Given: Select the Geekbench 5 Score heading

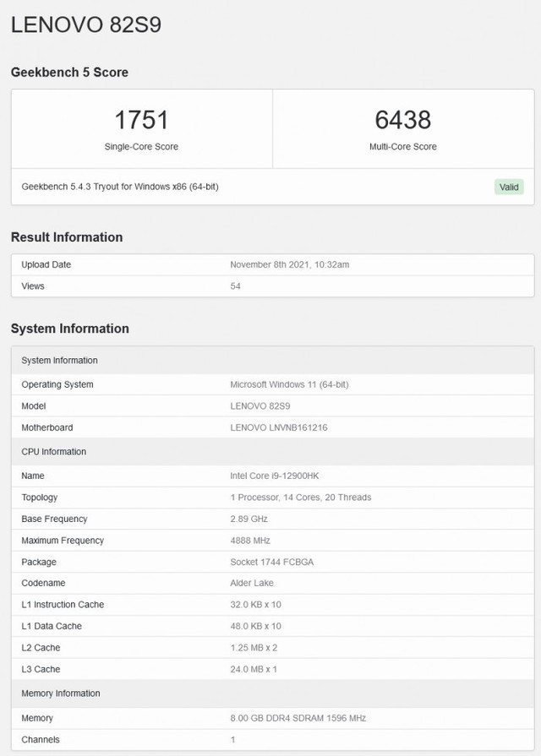Looking at the screenshot, I should pos(69,73).
